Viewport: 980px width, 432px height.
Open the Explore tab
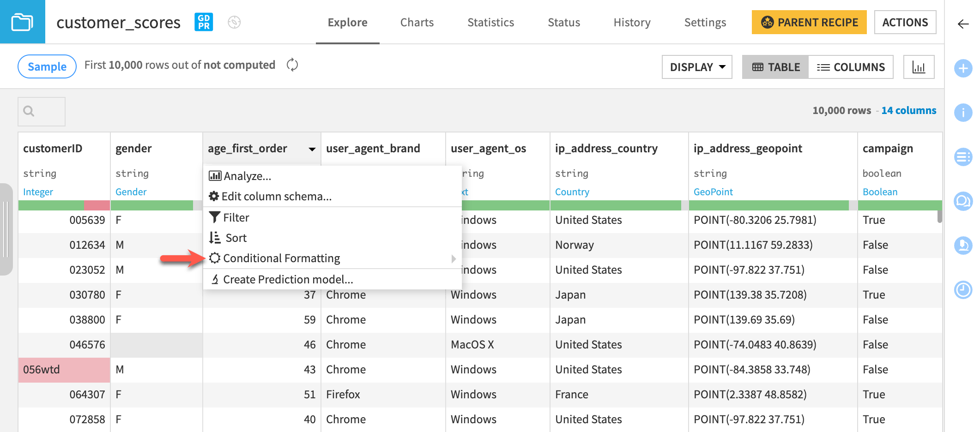click(347, 22)
